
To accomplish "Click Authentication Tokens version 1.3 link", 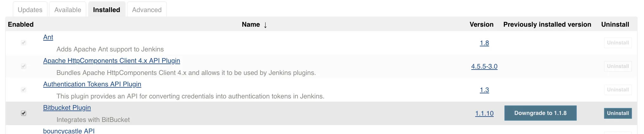I will pos(484,90).
